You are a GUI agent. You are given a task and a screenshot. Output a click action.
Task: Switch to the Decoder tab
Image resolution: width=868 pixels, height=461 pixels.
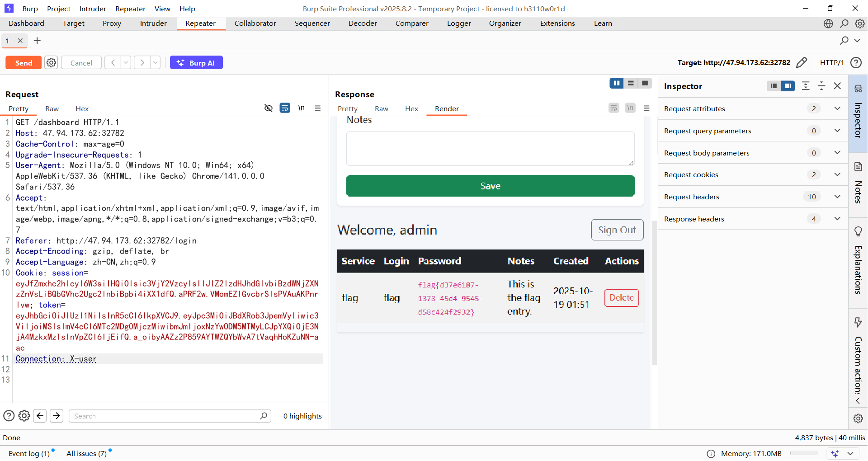363,24
